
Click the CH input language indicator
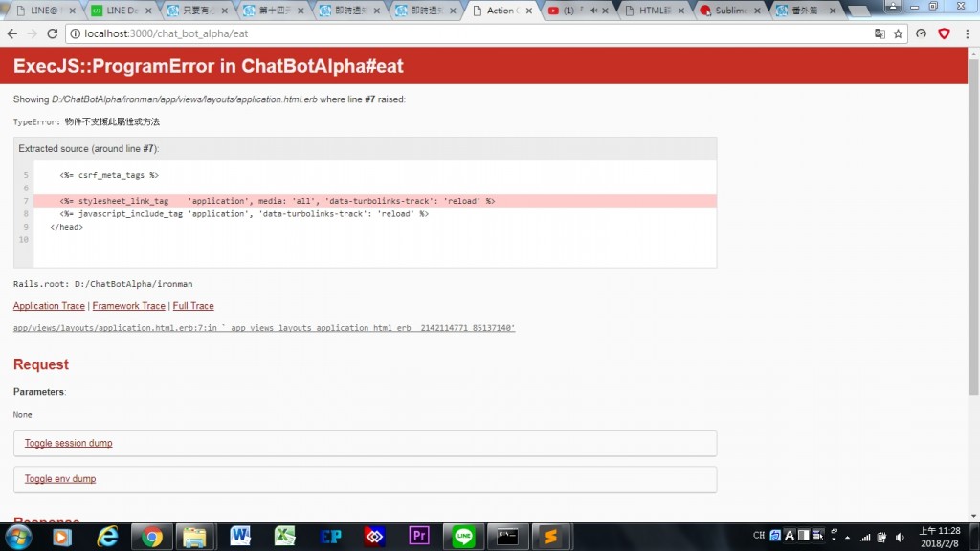(758, 536)
